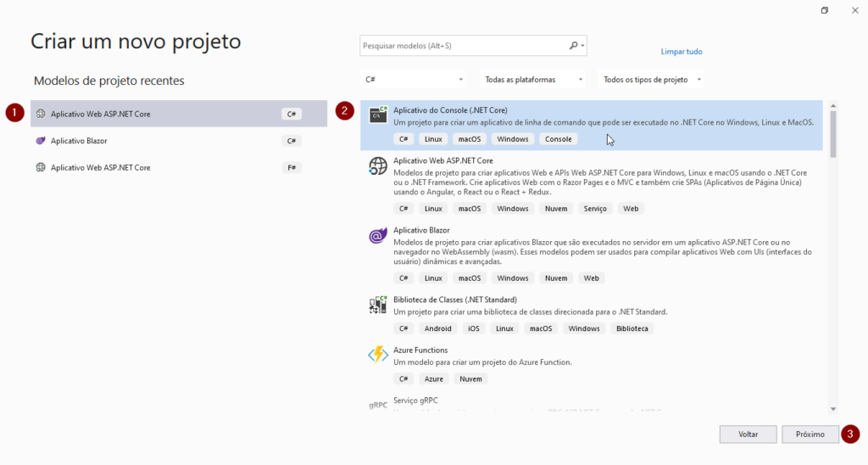Open the Todos os tipos de projeto dropdown

(652, 80)
